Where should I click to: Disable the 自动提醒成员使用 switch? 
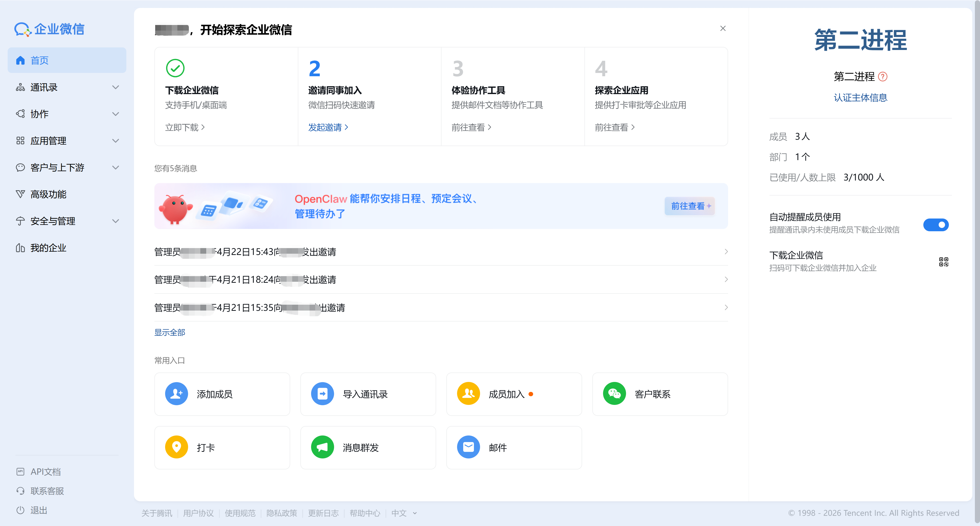point(936,225)
